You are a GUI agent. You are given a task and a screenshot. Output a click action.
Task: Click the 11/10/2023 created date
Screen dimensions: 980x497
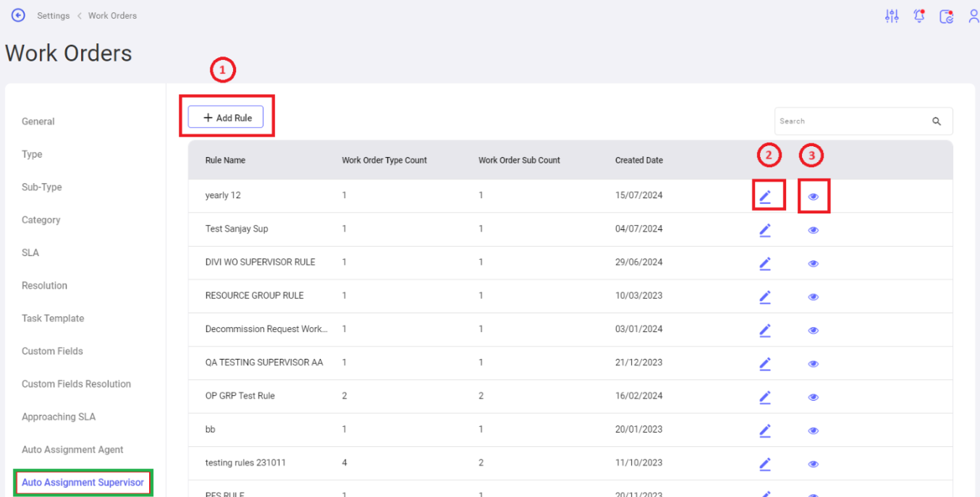(639, 462)
